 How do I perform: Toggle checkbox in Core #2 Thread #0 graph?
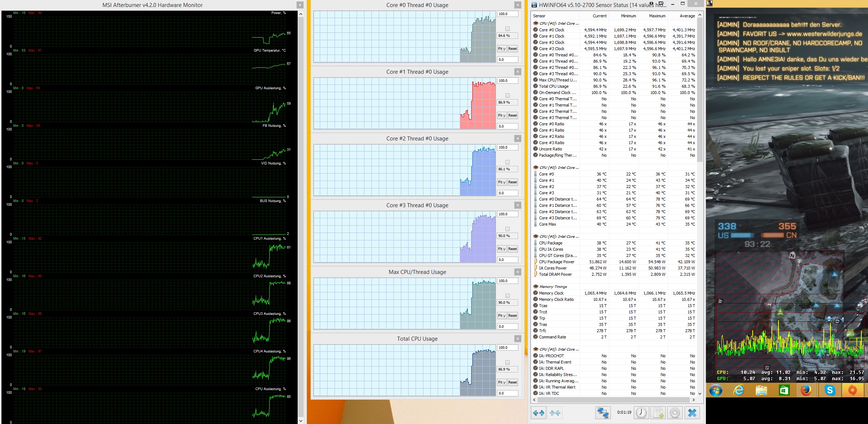507,162
